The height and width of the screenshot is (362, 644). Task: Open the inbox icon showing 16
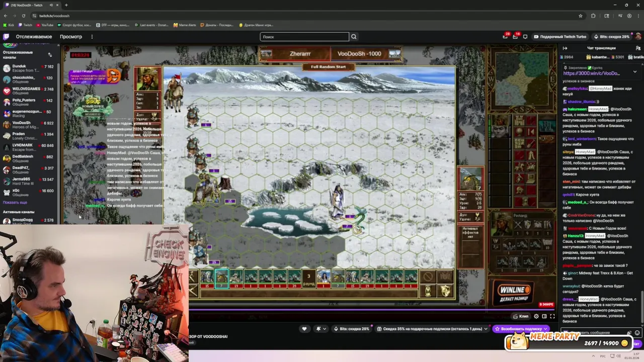515,36
